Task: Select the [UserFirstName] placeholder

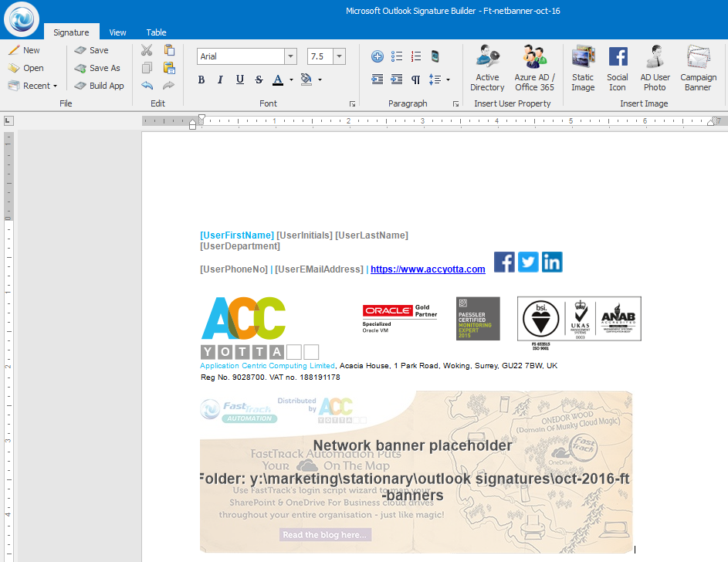Action: point(237,235)
